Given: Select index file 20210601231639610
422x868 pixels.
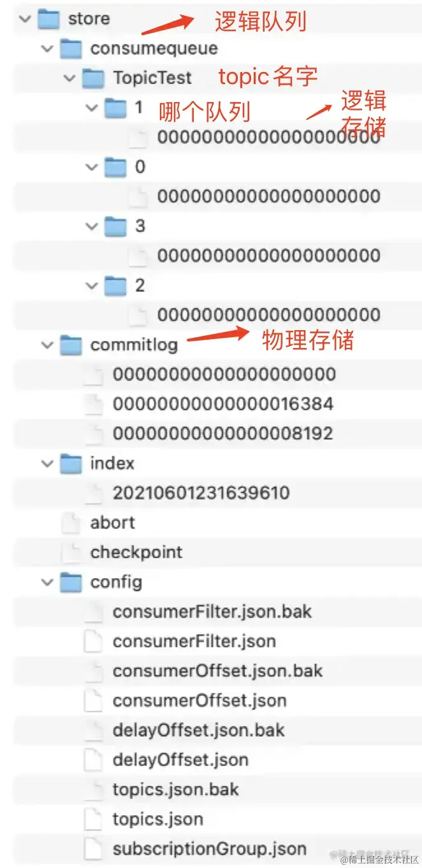Looking at the screenshot, I should [217, 493].
